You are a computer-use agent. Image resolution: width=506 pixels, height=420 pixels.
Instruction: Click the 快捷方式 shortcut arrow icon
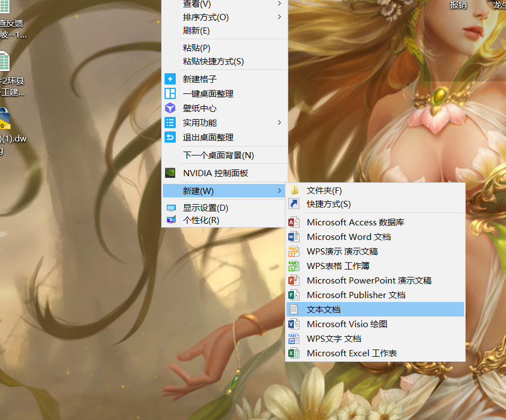tap(294, 204)
